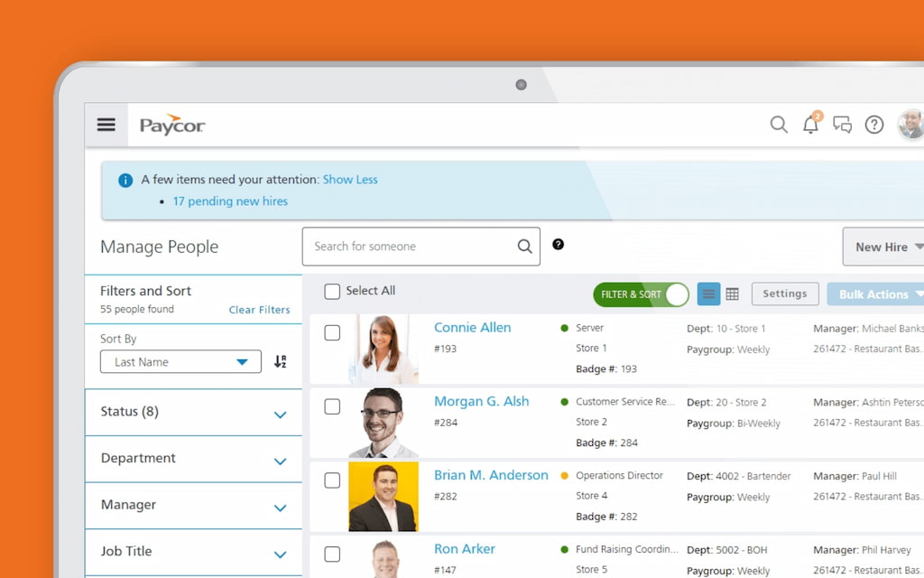
Task: Click the 17 pending new hires link
Action: point(230,201)
